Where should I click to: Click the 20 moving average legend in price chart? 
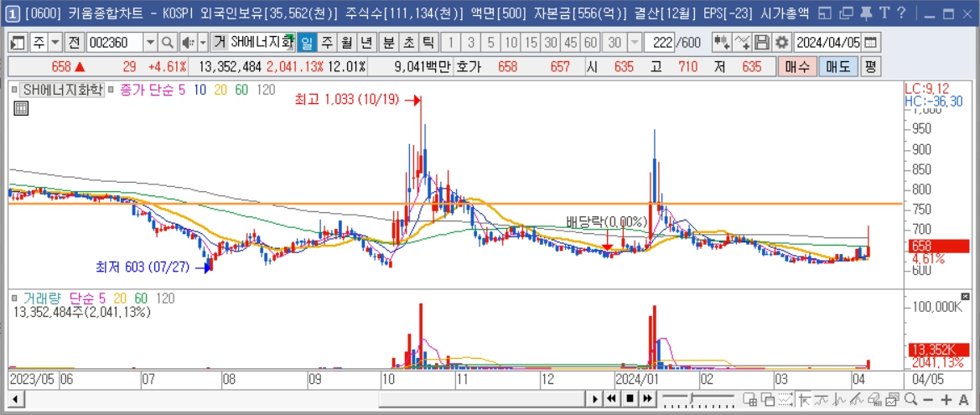(x=220, y=90)
